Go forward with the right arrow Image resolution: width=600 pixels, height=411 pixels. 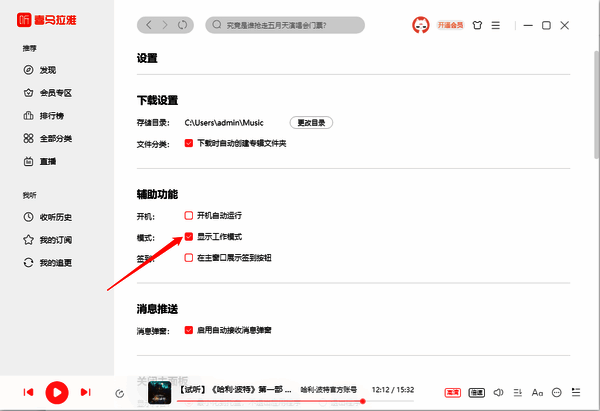point(165,25)
